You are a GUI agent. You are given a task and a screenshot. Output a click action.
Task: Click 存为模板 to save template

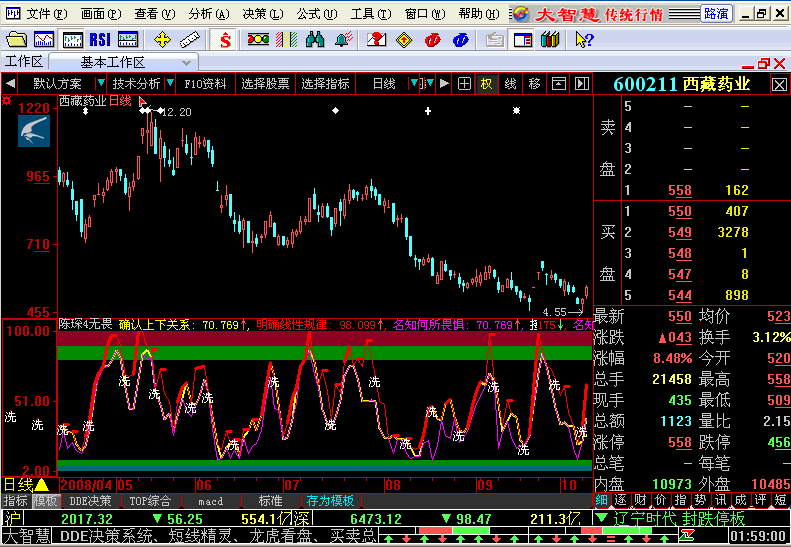[x=330, y=501]
